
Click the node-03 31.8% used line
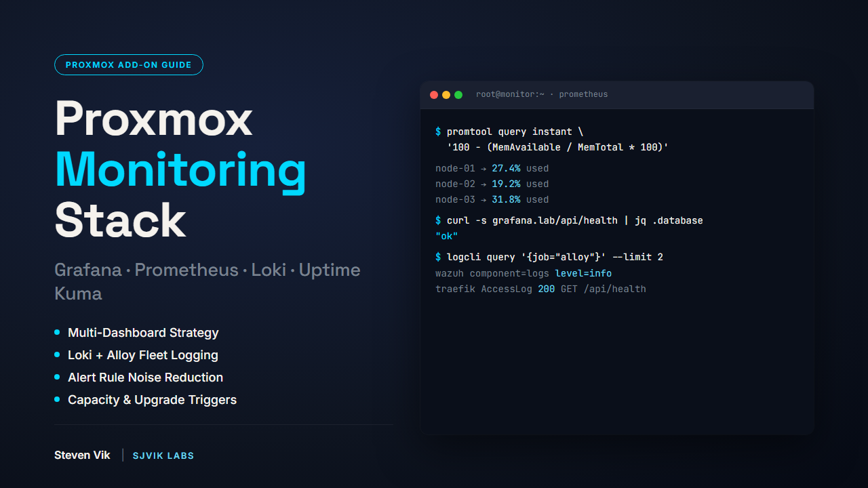point(492,199)
